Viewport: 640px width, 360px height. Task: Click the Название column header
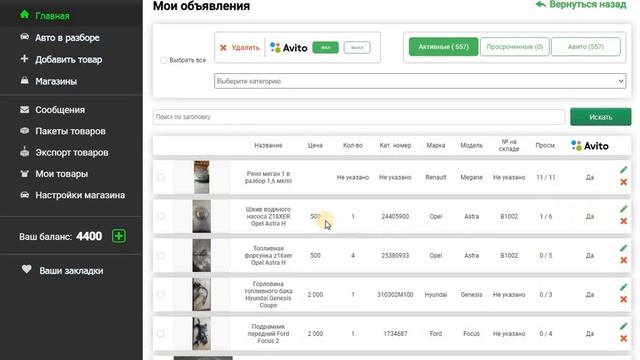(268, 145)
